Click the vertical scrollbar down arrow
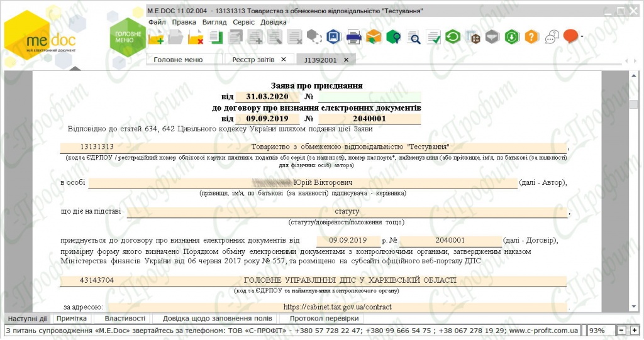The image size is (644, 340). coord(634,306)
